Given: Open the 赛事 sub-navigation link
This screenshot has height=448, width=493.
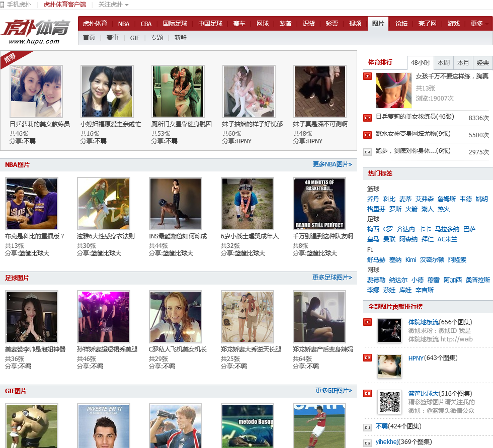Looking at the screenshot, I should pos(112,38).
